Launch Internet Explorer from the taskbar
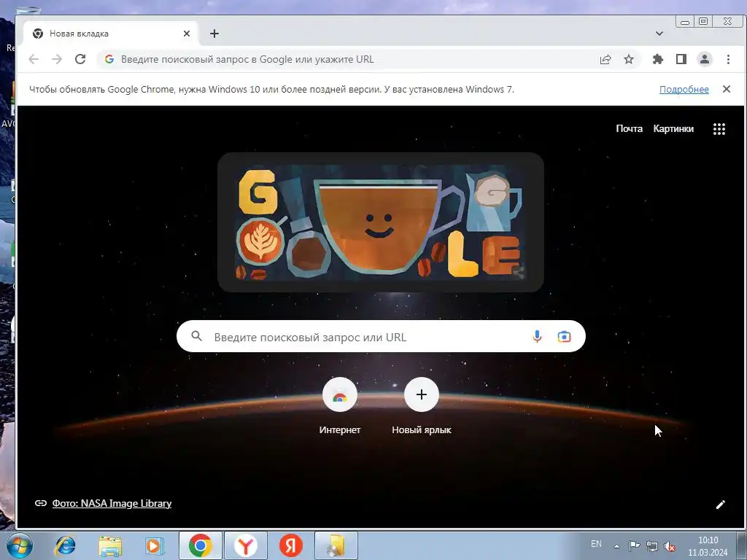Viewport: 747px width, 560px height. (x=65, y=545)
